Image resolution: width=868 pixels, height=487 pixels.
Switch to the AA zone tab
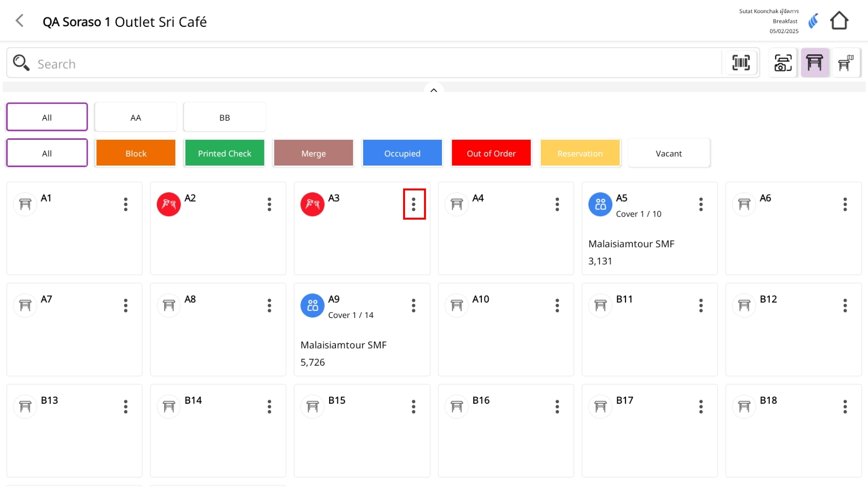pos(136,117)
